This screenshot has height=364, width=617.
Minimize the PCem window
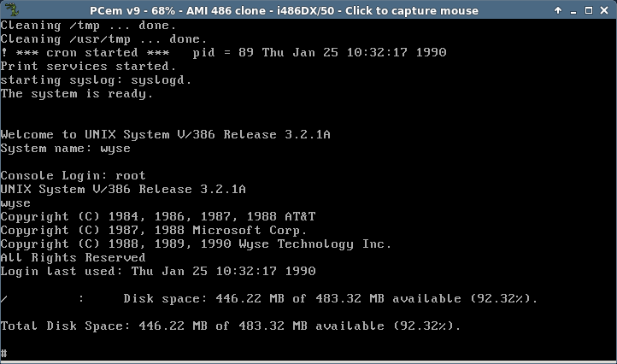pyautogui.click(x=573, y=10)
